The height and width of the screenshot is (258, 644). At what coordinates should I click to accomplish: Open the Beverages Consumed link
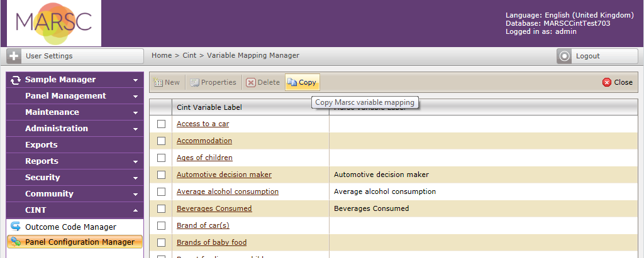(x=214, y=209)
